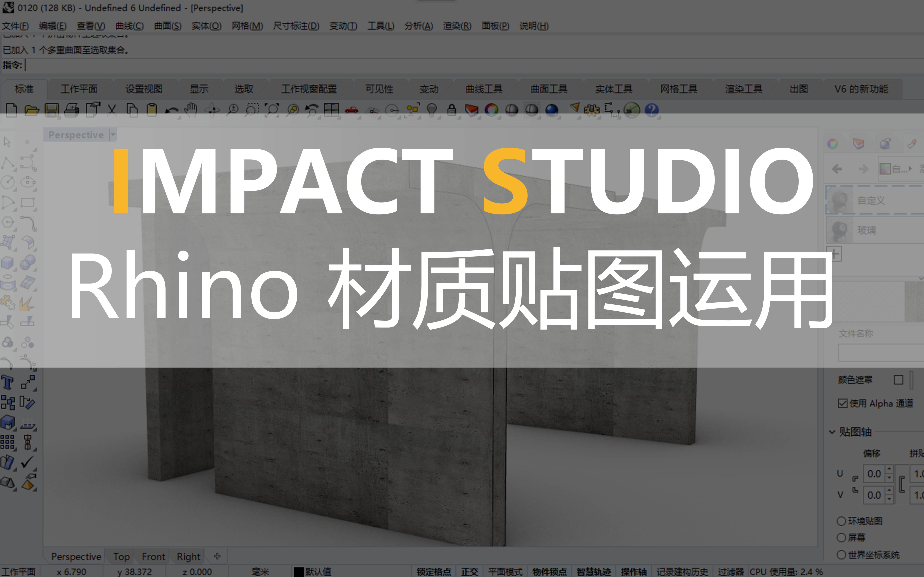This screenshot has height=577, width=924.
Task: Click the four viewports layout icon
Action: (331, 110)
